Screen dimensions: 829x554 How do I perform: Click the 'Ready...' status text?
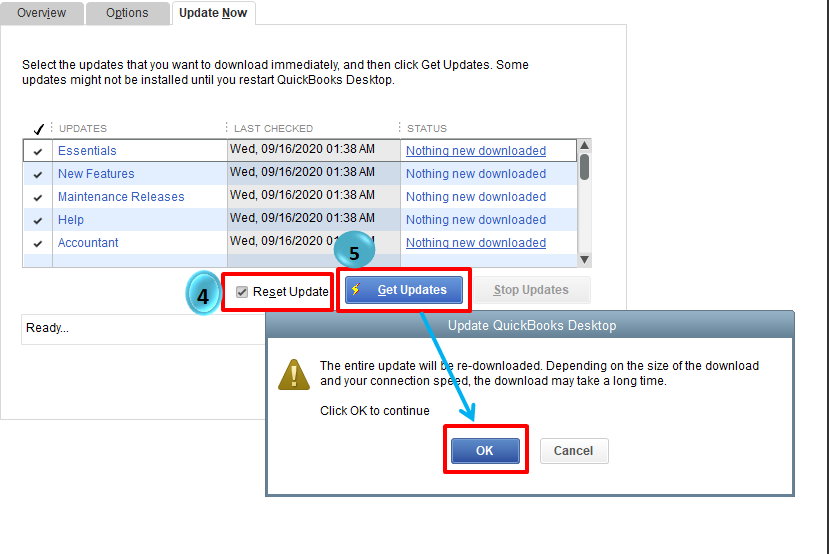(x=48, y=328)
